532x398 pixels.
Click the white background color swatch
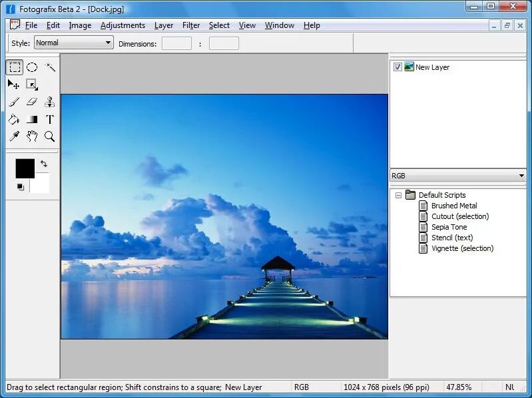point(41,186)
